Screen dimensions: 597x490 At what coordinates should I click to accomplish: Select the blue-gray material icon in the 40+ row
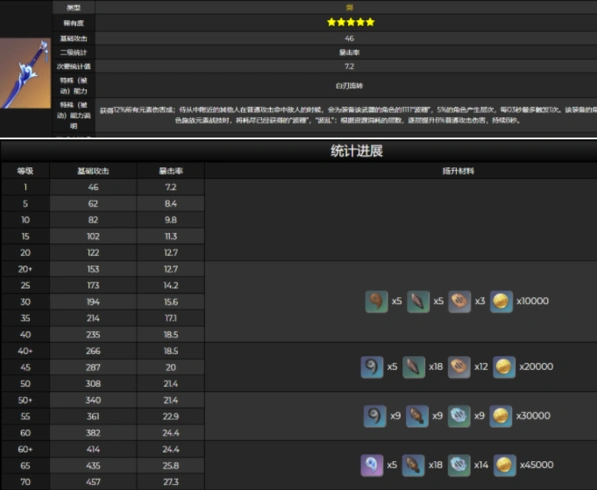tap(372, 367)
